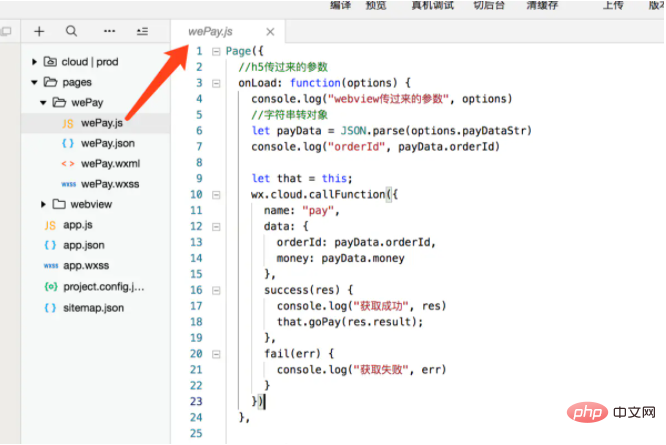Click 上传 upload in top toolbar
Image resolution: width=666 pixels, height=445 pixels.
[x=613, y=5]
